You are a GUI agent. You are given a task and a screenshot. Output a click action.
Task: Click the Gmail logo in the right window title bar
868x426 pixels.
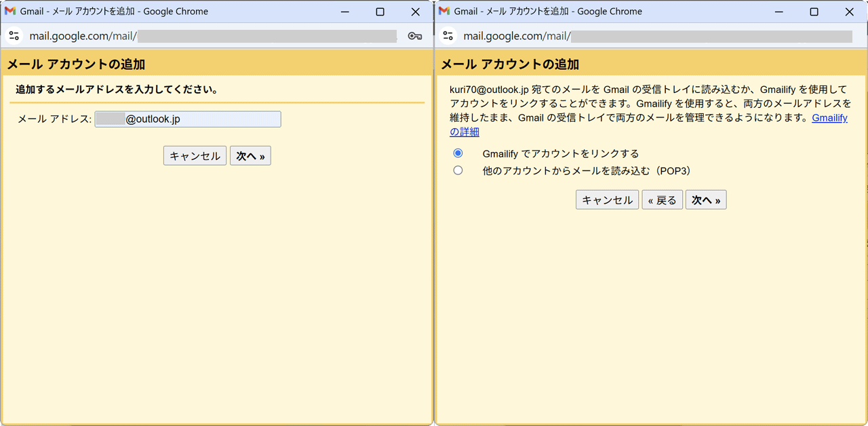click(444, 12)
